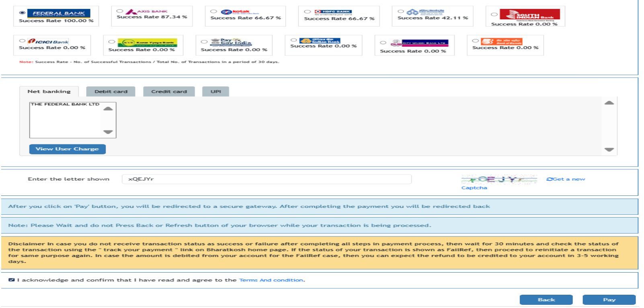Image resolution: width=644 pixels, height=308 pixels.
Task: Click the 'Please Wait and do not Press Back' note
Action: [x=219, y=226]
